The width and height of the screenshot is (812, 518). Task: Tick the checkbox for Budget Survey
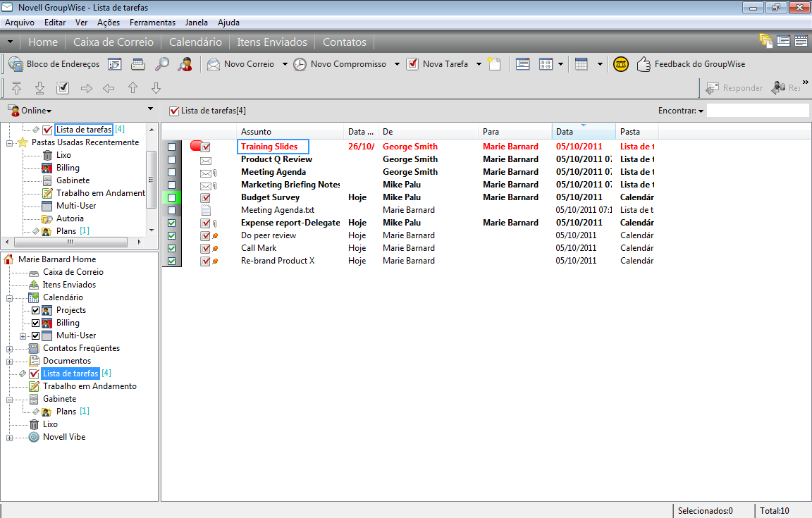pos(171,198)
